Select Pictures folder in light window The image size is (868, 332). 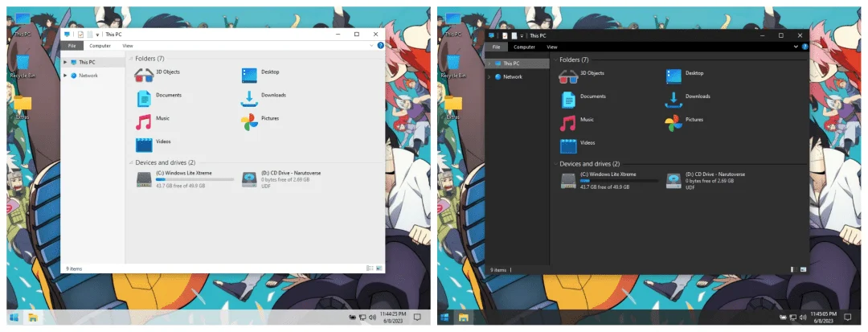(260, 121)
